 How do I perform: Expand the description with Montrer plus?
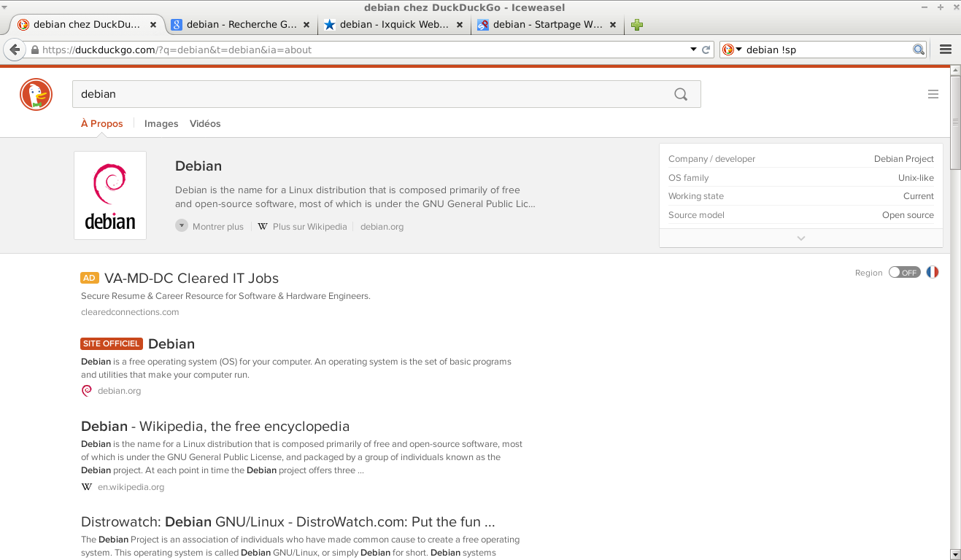(x=210, y=227)
